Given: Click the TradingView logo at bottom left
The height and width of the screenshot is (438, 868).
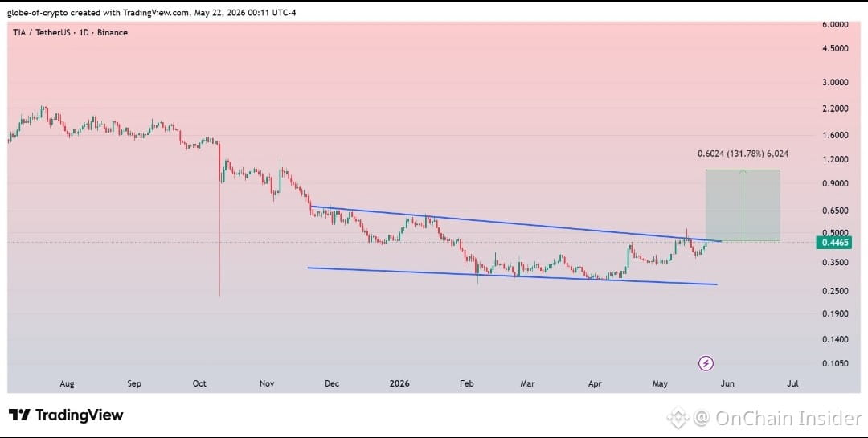Looking at the screenshot, I should pyautogui.click(x=66, y=415).
